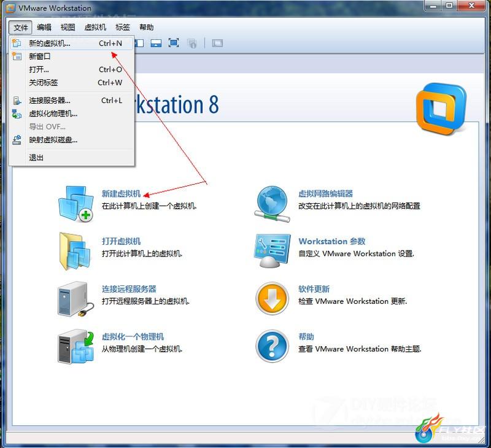This screenshot has width=491, height=448.
Task: Click the text 改变在此计算机上的虚拟机的网络配置
Action: (x=359, y=206)
